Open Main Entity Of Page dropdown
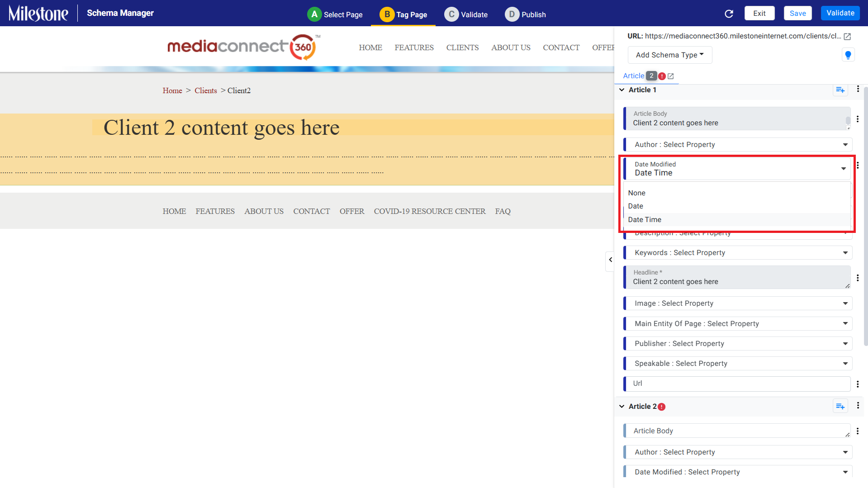This screenshot has width=868, height=488. [x=738, y=324]
